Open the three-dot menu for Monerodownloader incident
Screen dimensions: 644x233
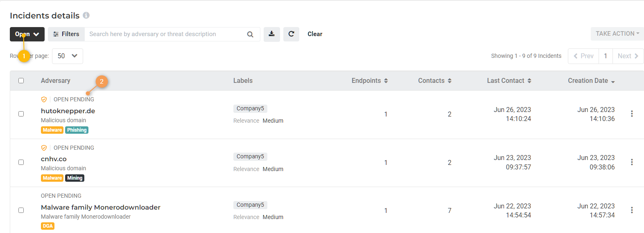pos(632,210)
